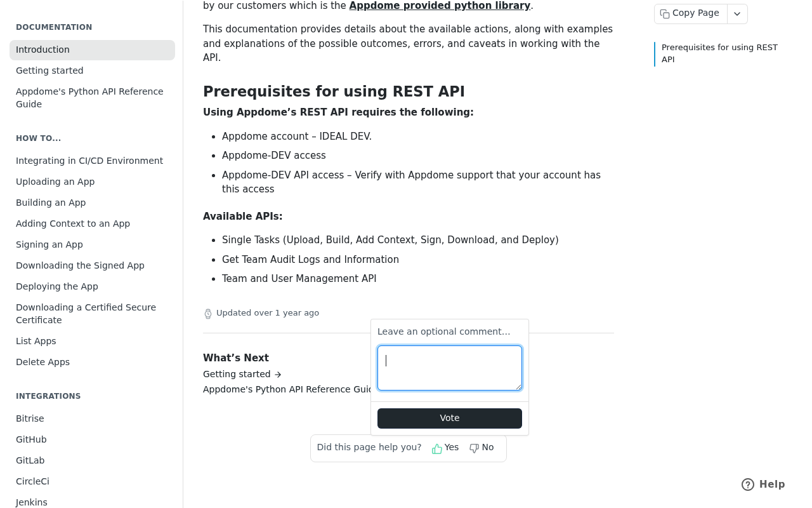This screenshot has width=812, height=508.
Task: Jump to Prerequisites for using REST API
Action: click(719, 54)
